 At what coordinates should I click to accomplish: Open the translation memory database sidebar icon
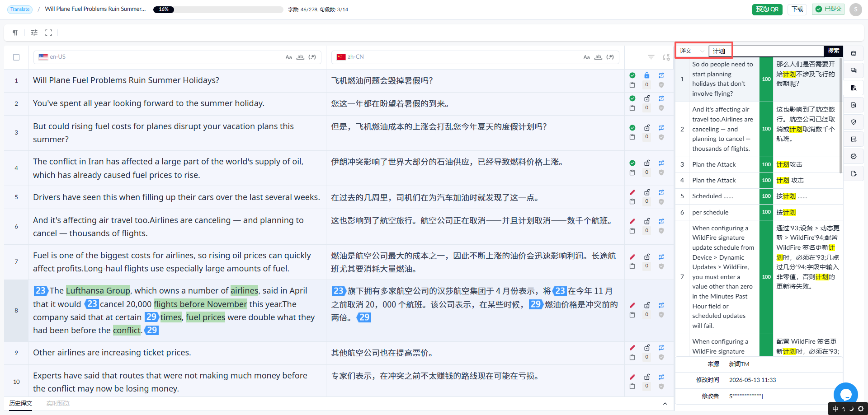pos(854,53)
